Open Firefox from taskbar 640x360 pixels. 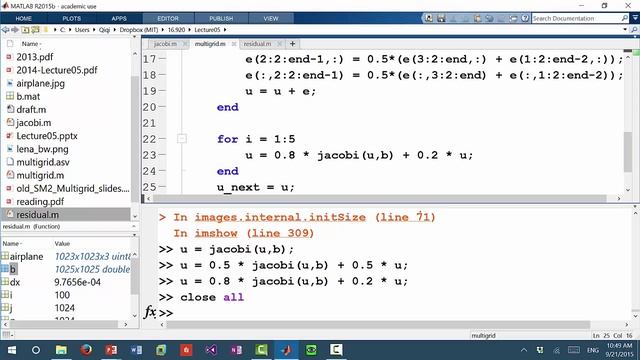pyautogui.click(x=86, y=350)
